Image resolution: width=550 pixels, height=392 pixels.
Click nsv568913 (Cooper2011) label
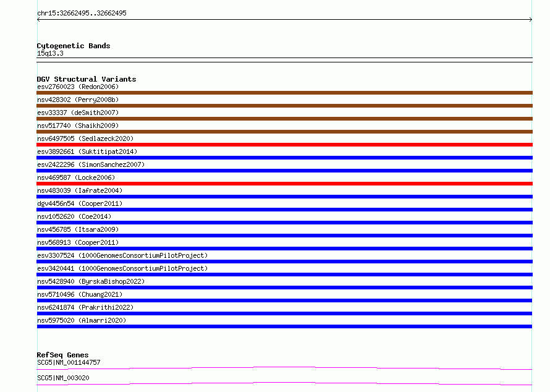pyautogui.click(x=78, y=242)
